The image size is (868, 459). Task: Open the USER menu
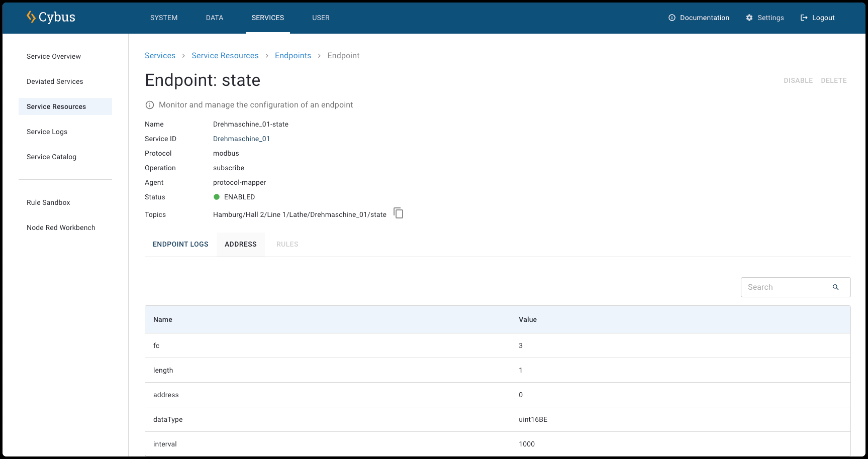point(321,18)
